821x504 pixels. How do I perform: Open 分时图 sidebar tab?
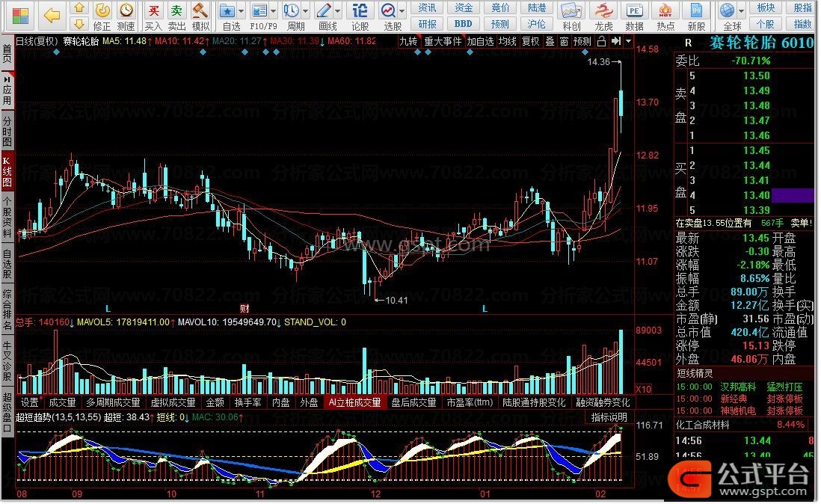tap(7, 132)
